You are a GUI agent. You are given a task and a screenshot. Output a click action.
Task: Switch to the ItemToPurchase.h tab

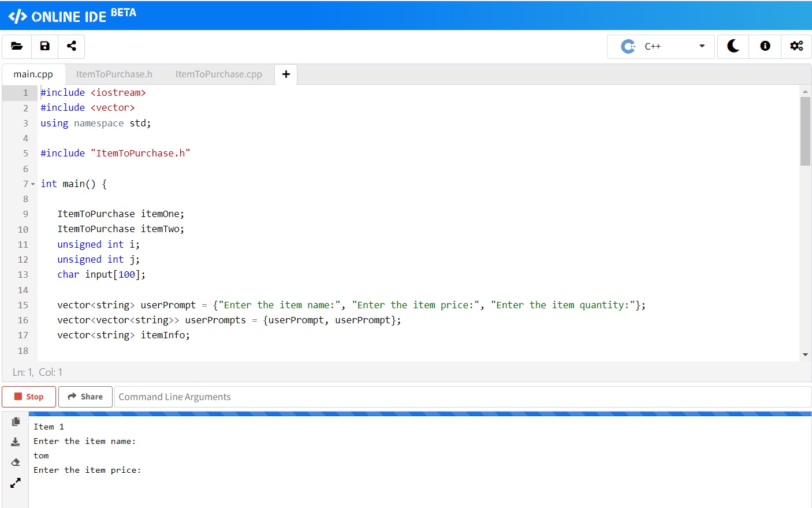(114, 74)
